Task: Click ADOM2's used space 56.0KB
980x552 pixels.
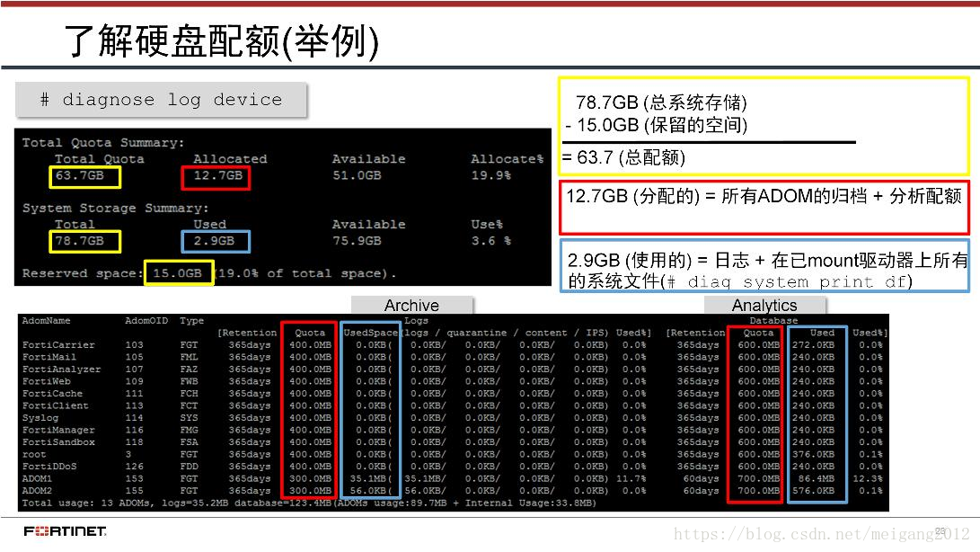Action: coord(371,491)
